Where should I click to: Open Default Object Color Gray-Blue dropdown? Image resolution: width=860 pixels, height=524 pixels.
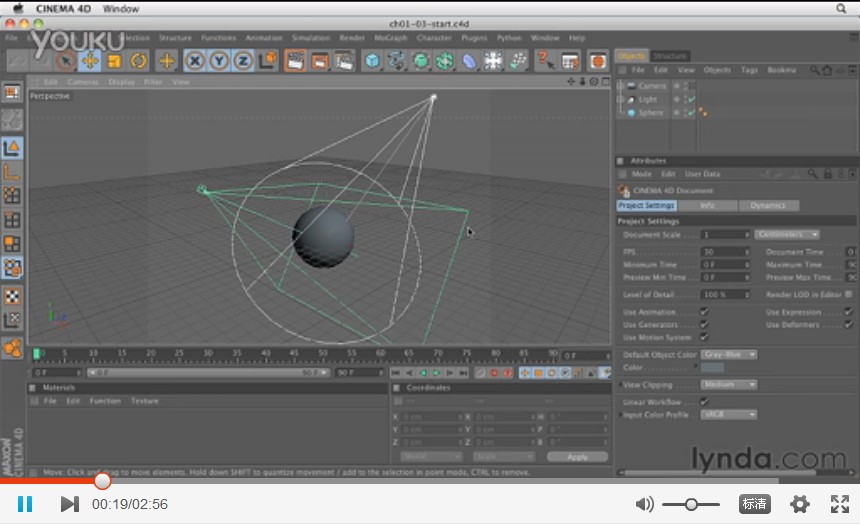pyautogui.click(x=728, y=354)
